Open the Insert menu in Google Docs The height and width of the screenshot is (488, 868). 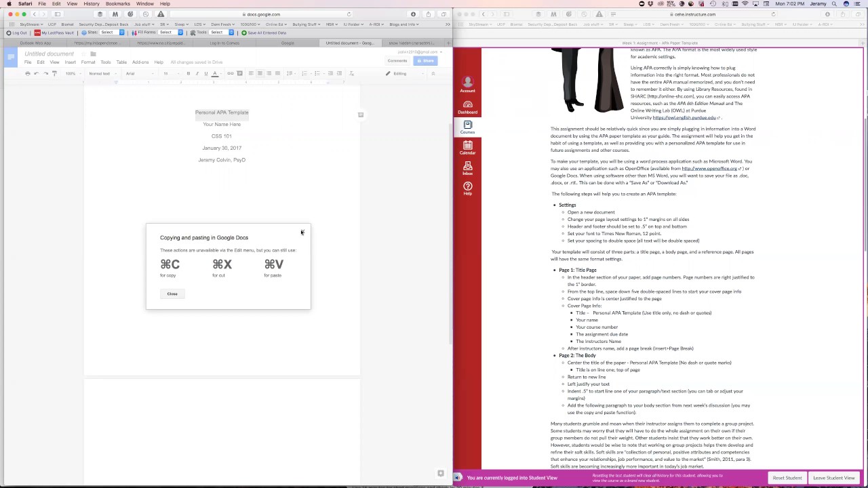tap(70, 62)
